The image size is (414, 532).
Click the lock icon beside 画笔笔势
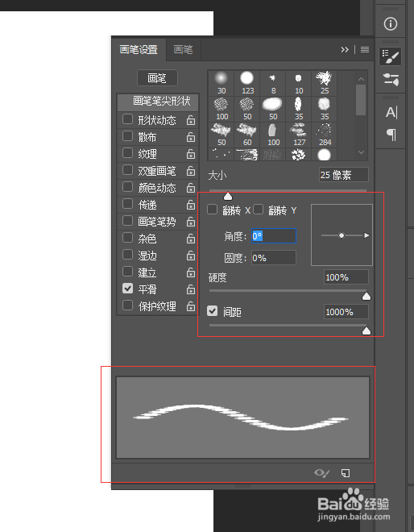191,222
